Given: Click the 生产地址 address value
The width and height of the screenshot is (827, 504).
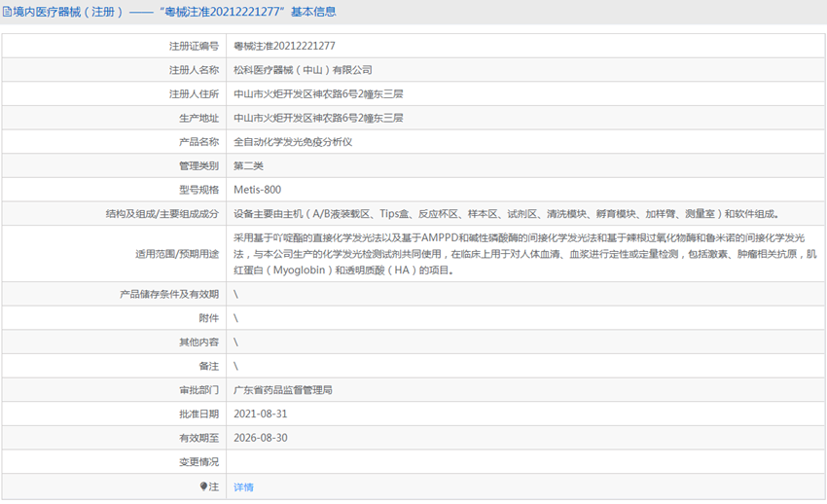Looking at the screenshot, I should pos(318,118).
